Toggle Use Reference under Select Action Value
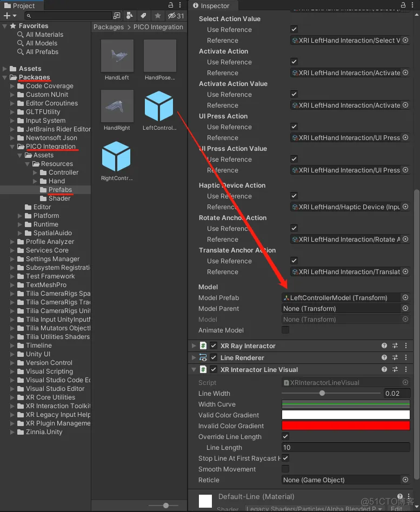This screenshot has width=420, height=512. [294, 29]
